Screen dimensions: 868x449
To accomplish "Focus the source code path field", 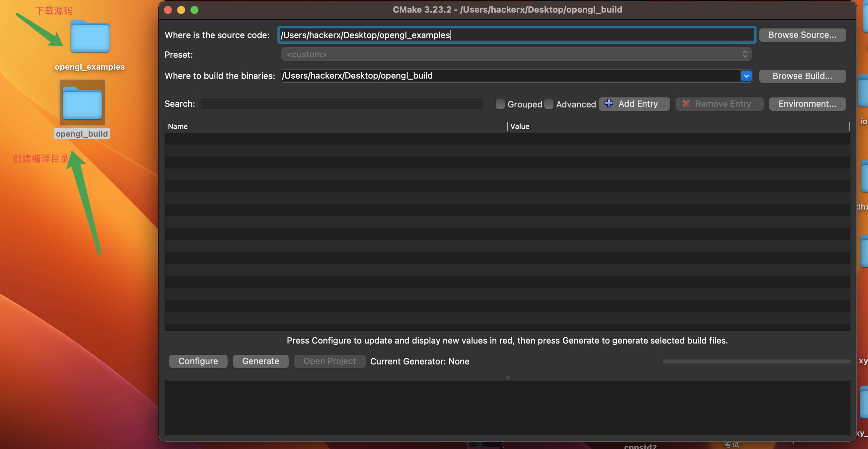I will coord(517,35).
